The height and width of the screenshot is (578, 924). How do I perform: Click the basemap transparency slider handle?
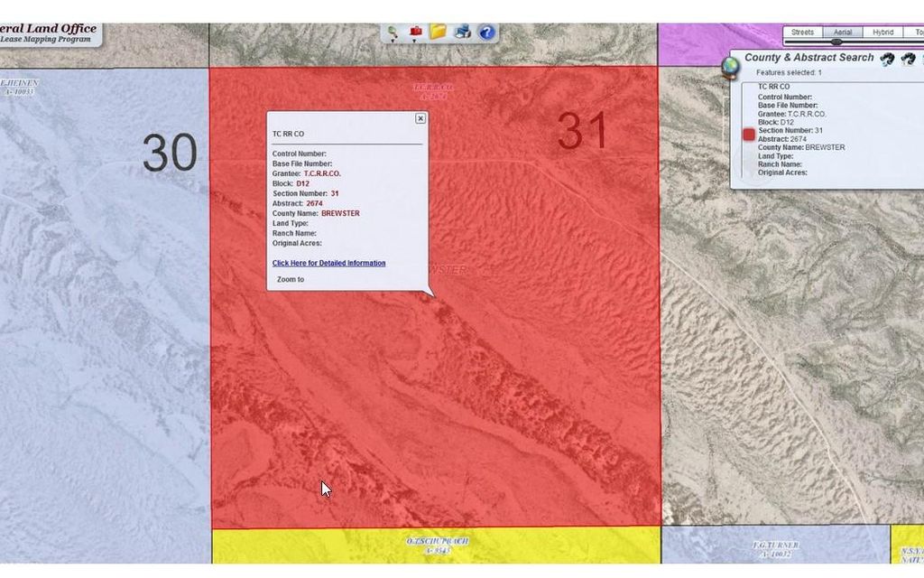[836, 42]
